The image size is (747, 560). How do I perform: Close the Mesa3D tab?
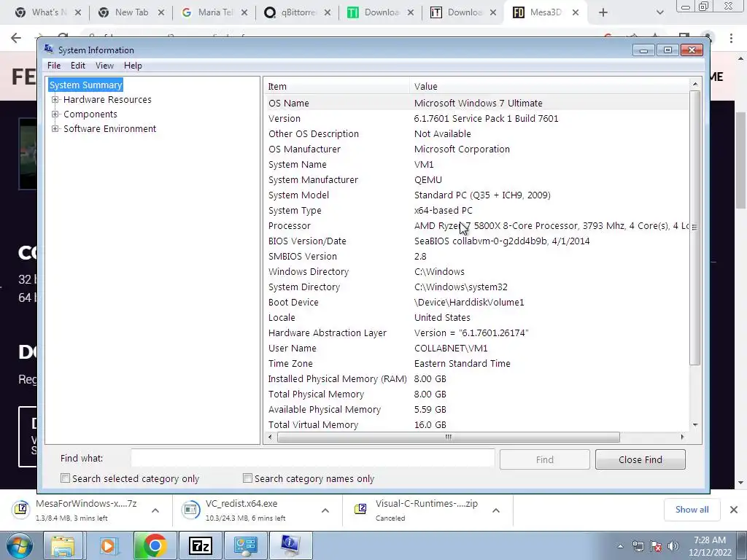pyautogui.click(x=576, y=13)
